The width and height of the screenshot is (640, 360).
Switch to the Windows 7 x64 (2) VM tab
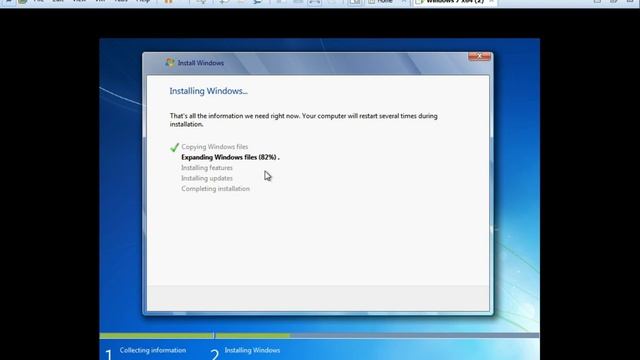tap(455, 2)
